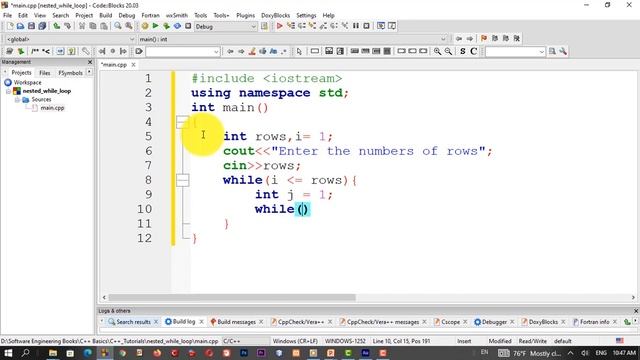This screenshot has height=360, width=640.
Task: Click the Rebuild icon
Action: (x=177, y=26)
